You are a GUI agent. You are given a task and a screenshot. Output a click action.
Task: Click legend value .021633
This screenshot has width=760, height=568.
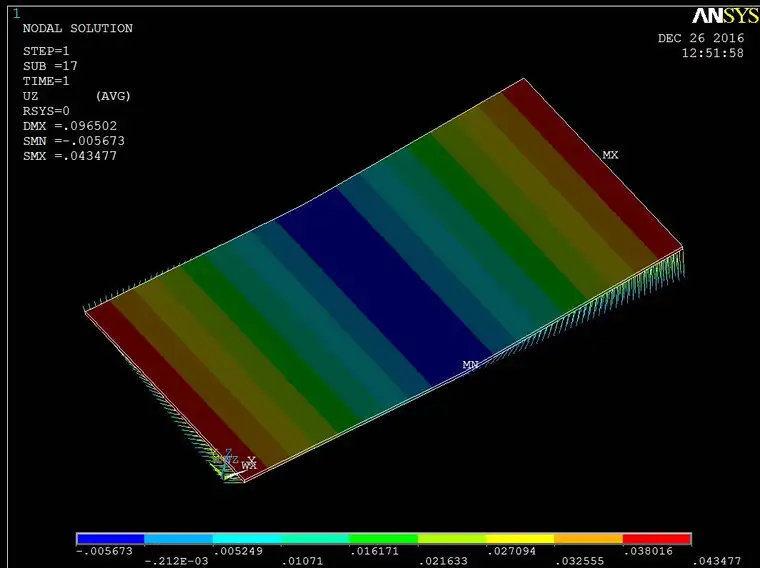[x=443, y=561]
